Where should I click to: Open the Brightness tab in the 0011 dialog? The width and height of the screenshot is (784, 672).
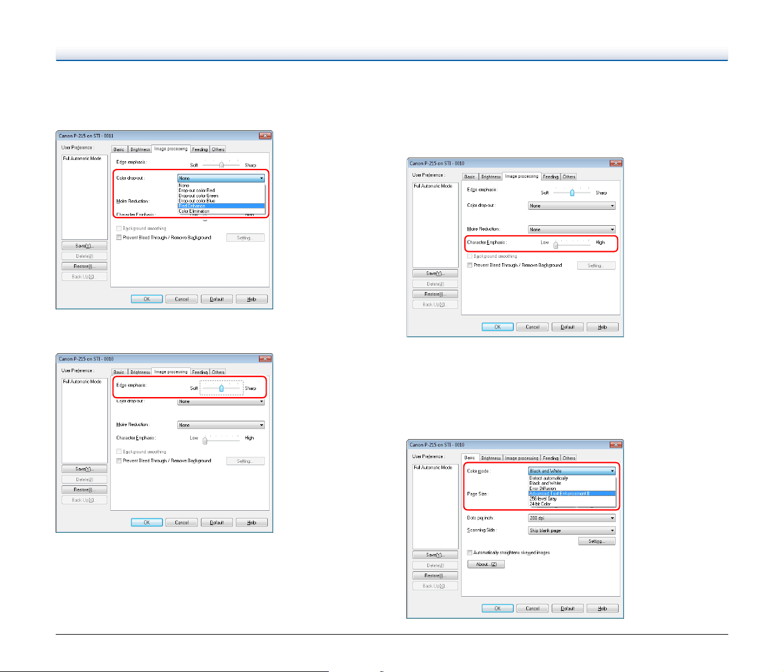(140, 149)
